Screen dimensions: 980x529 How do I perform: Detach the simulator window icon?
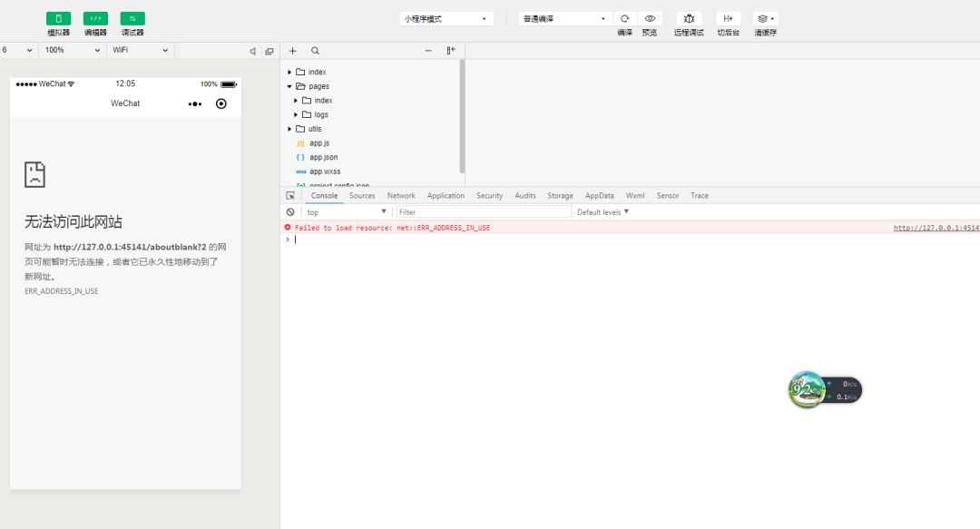(269, 52)
